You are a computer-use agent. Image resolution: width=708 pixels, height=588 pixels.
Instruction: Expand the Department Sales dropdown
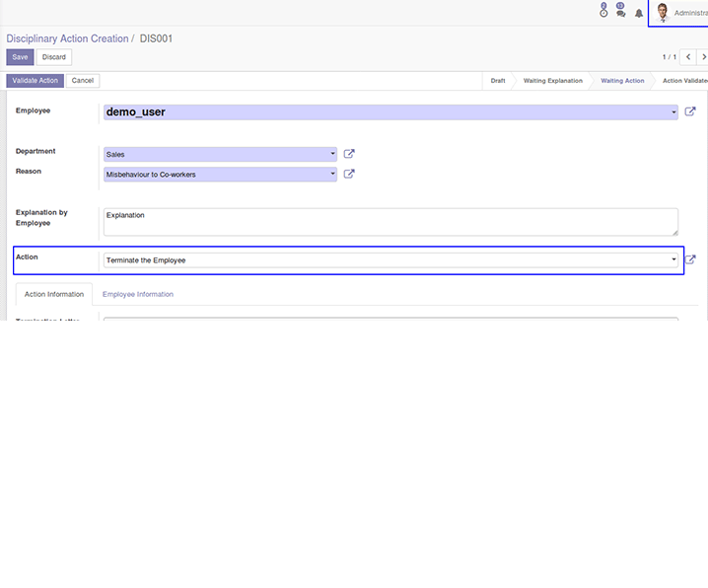332,154
